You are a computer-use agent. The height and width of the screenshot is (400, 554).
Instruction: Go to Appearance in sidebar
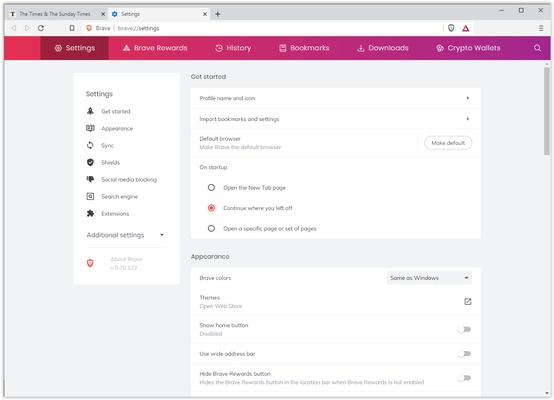click(x=117, y=128)
